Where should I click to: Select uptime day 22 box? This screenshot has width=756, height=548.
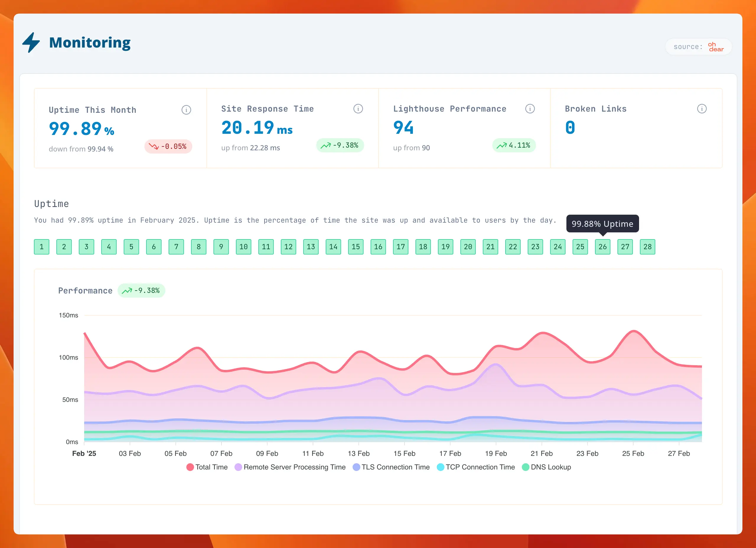(513, 247)
